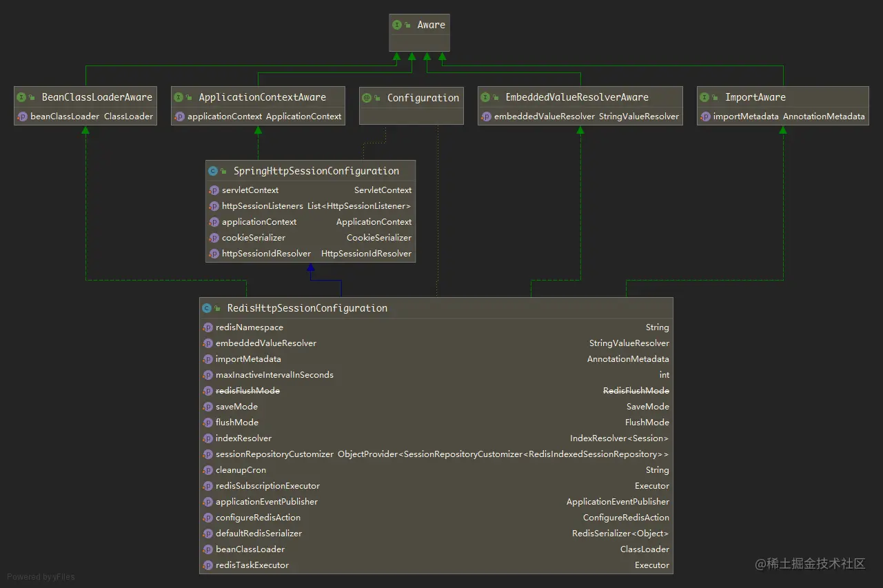Click the ApplicationEventPublisher type label
This screenshot has height=588, width=883.
tap(618, 502)
